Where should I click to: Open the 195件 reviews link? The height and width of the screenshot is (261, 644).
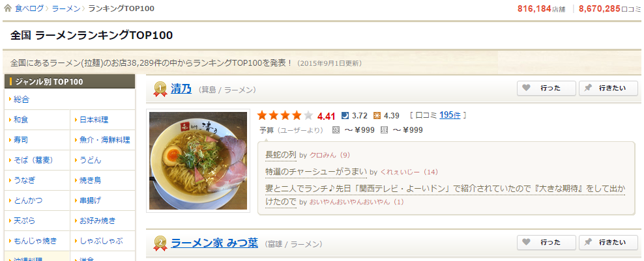pos(450,115)
